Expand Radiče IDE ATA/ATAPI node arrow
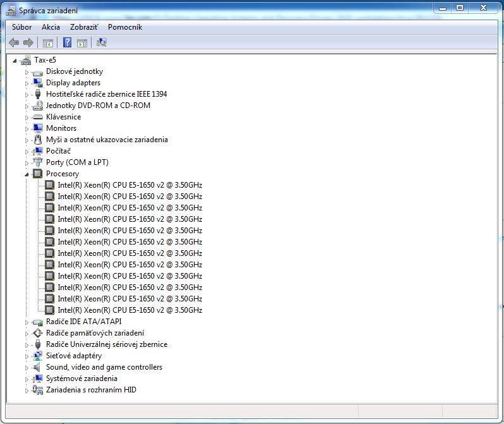Image resolution: width=504 pixels, height=424 pixels. tap(27, 322)
